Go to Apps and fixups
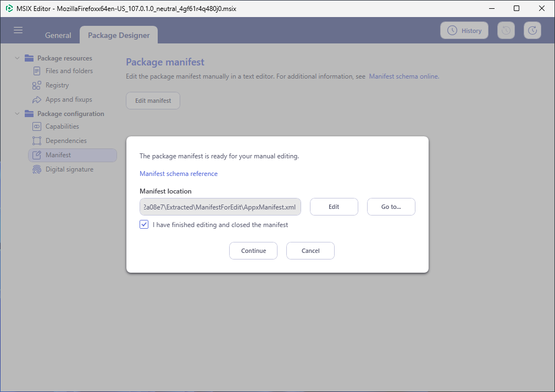Viewport: 555px width, 392px height. coord(69,100)
